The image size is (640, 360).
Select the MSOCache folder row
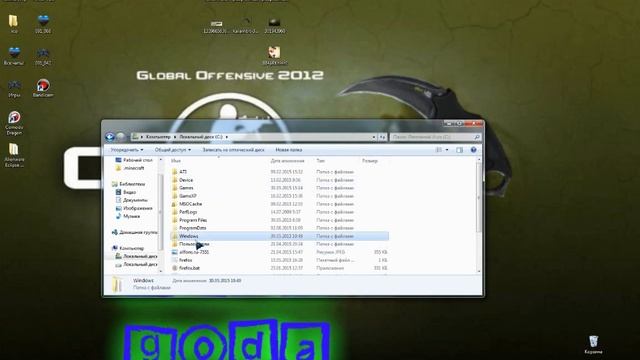pyautogui.click(x=279, y=204)
